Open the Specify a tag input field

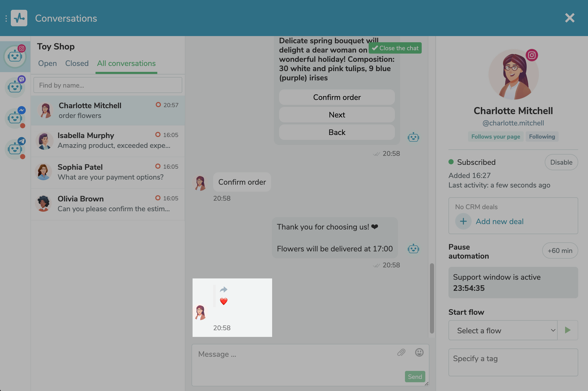pyautogui.click(x=513, y=358)
